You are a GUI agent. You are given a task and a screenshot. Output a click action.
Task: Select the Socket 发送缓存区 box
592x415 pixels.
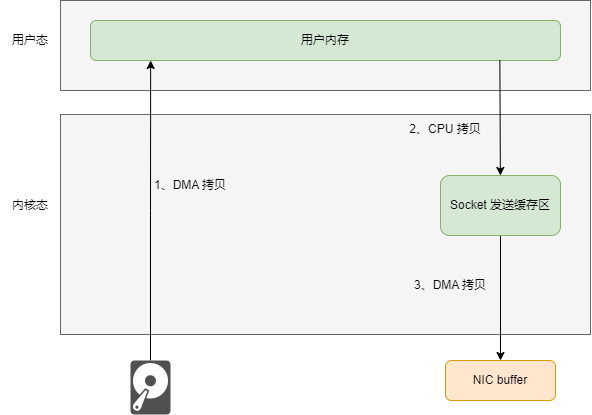(500, 205)
